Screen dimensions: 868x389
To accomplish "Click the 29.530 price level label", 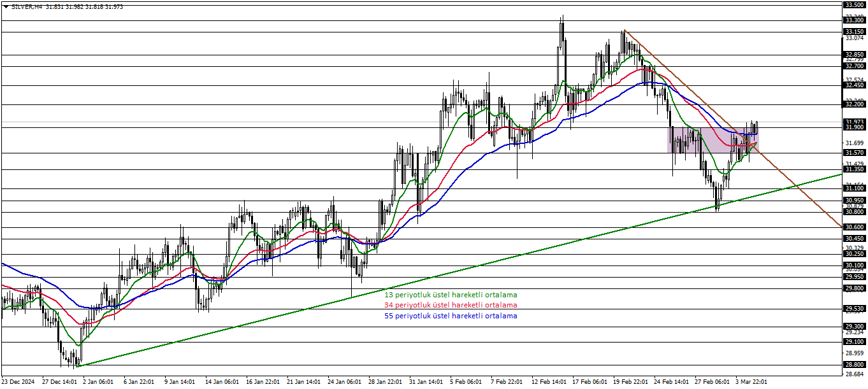I will (854, 309).
